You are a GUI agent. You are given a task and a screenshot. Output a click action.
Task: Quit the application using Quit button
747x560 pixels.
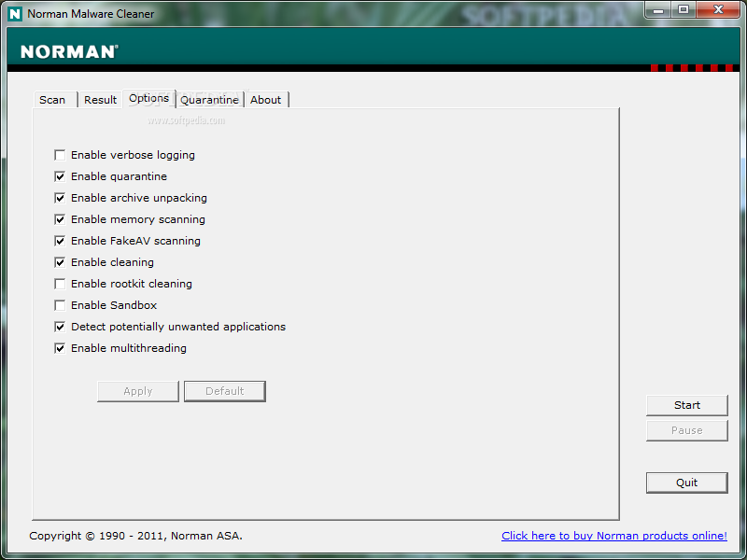point(687,483)
